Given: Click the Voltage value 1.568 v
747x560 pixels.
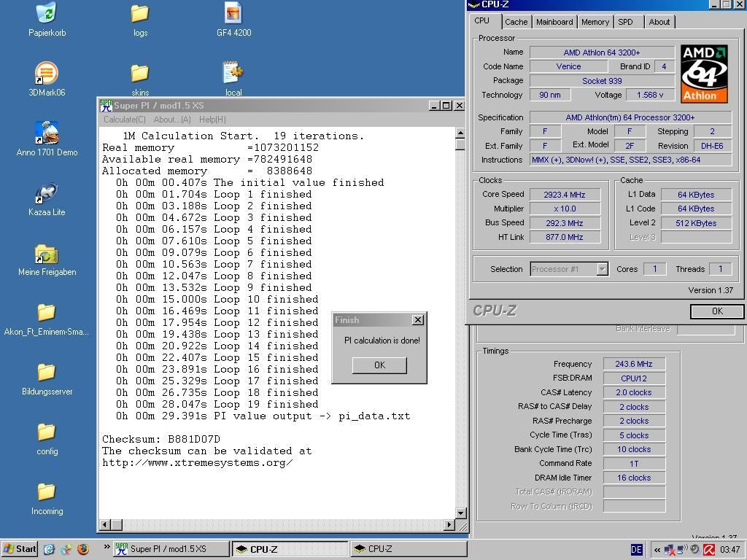Looking at the screenshot, I should tap(650, 95).
